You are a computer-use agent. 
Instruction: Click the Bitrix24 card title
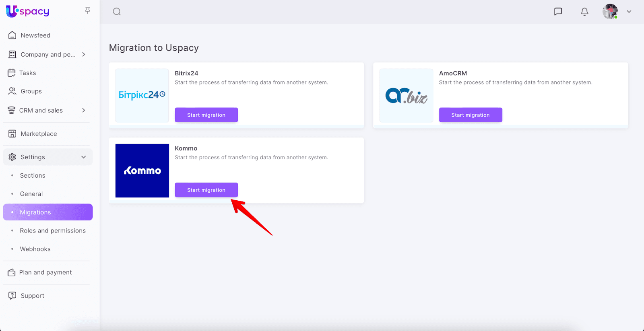186,73
